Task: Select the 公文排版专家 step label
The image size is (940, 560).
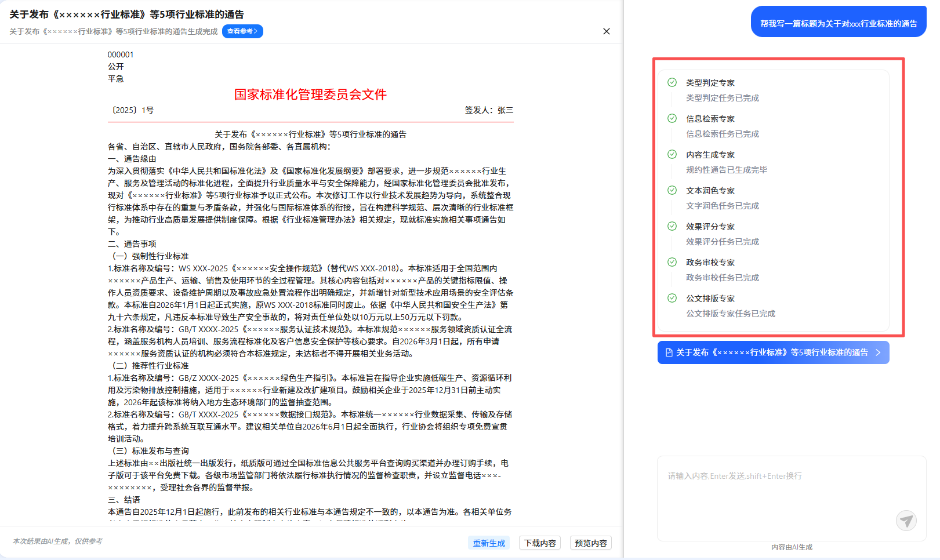Action: point(710,299)
